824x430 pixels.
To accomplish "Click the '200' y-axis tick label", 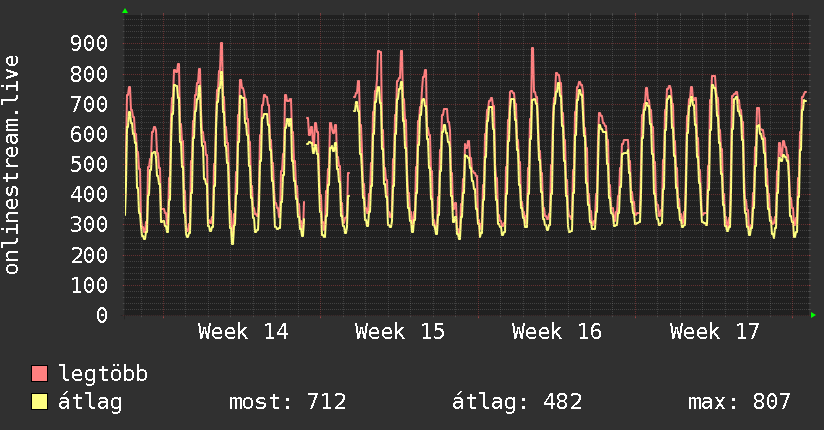I will point(89,255).
